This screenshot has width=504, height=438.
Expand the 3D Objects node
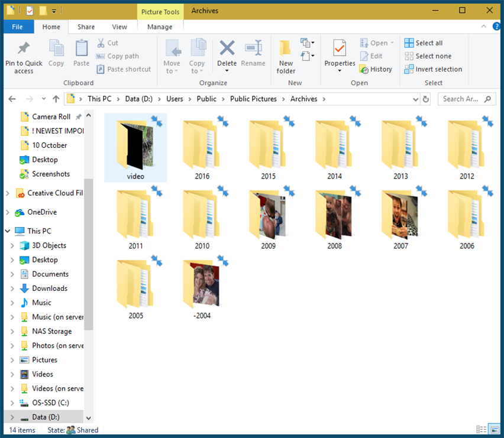[x=12, y=246]
